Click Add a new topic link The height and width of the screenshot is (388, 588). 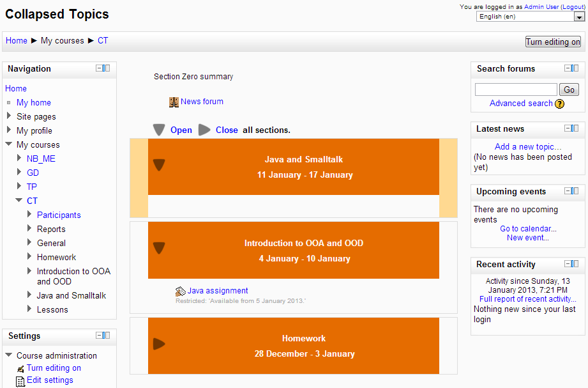tap(527, 146)
